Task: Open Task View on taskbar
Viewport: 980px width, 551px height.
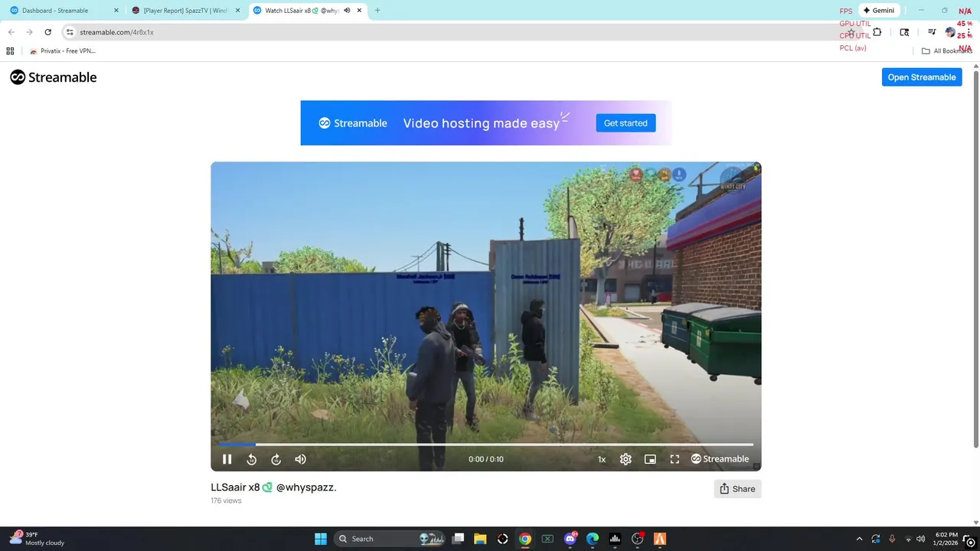Action: pyautogui.click(x=458, y=539)
